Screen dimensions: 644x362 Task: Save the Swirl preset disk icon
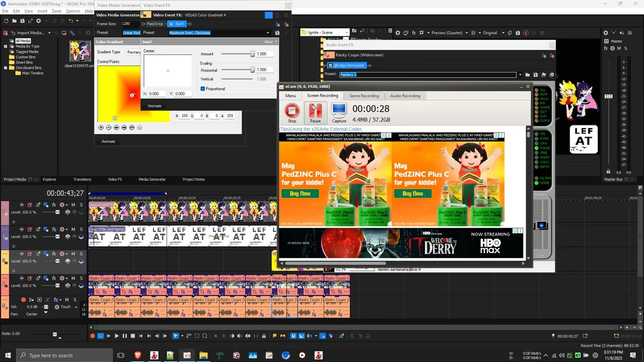pyautogui.click(x=277, y=33)
